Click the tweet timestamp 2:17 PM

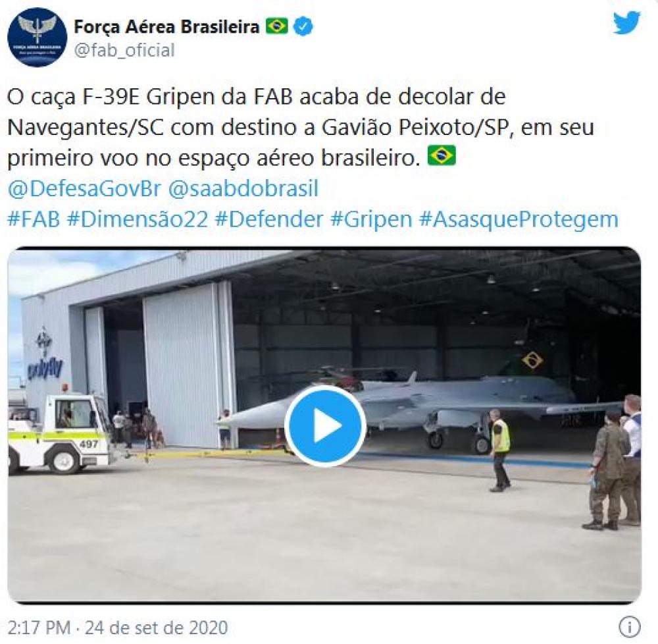pos(39,628)
